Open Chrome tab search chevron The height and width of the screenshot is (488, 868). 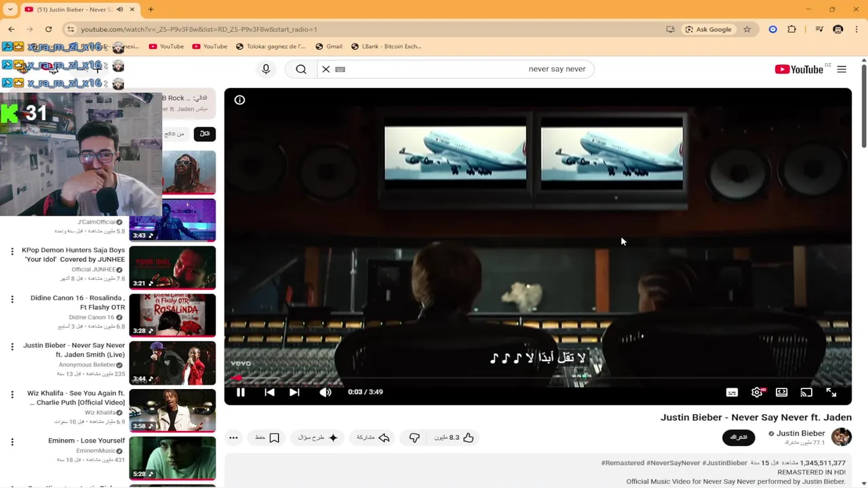10,9
